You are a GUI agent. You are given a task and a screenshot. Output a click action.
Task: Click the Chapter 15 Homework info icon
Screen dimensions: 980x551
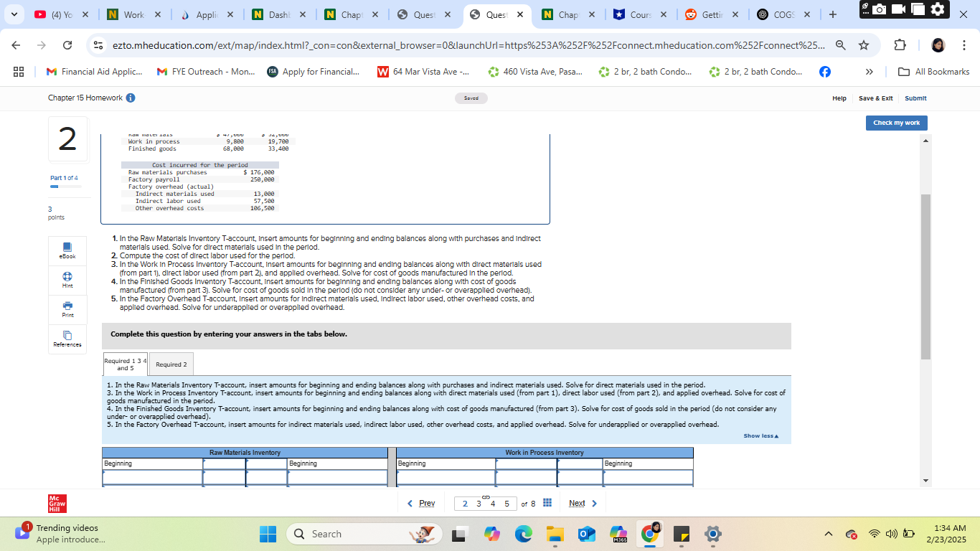pyautogui.click(x=131, y=98)
